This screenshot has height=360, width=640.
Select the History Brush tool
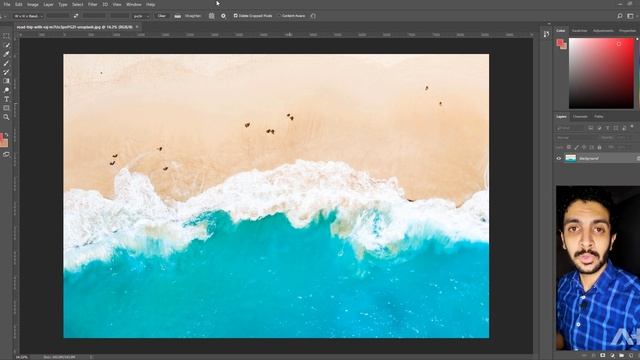click(x=6, y=72)
